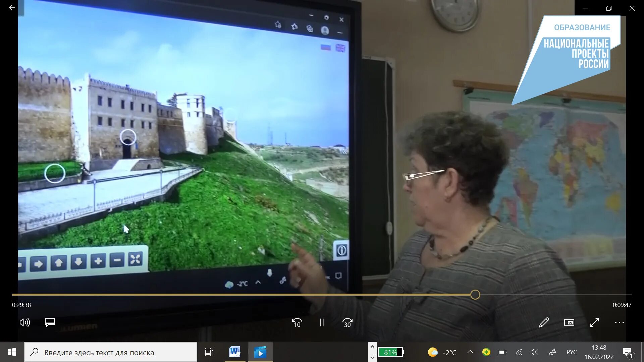Switch to mini player view
The image size is (644, 362).
click(x=569, y=322)
